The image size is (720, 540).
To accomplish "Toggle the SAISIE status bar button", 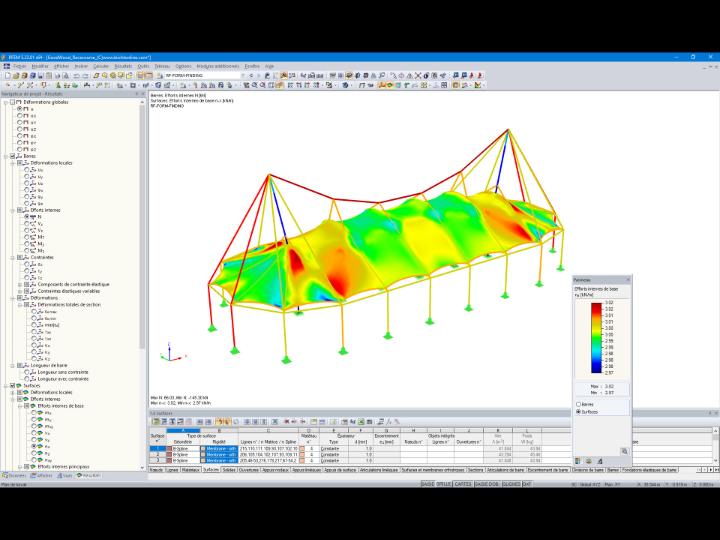I will coord(428,484).
